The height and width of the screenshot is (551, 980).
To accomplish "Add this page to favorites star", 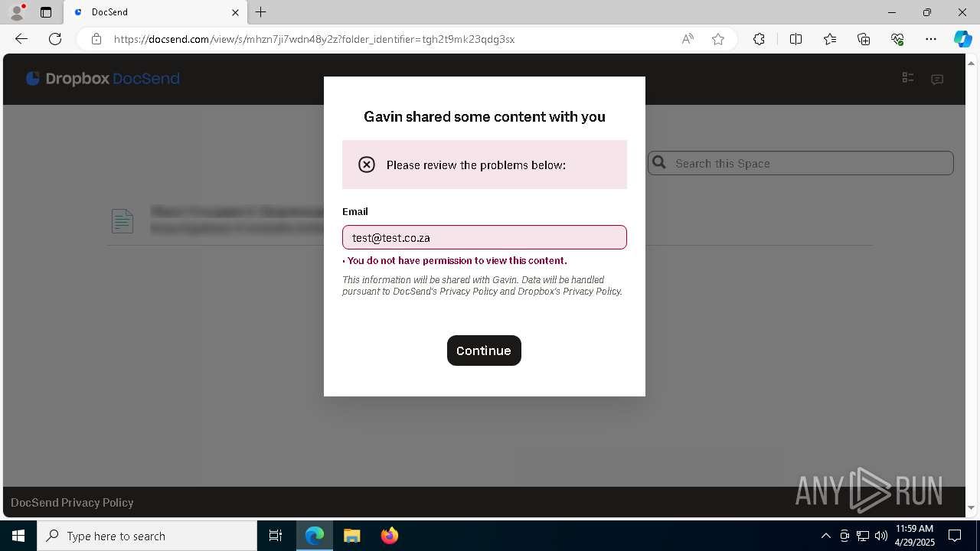I will coord(718,39).
